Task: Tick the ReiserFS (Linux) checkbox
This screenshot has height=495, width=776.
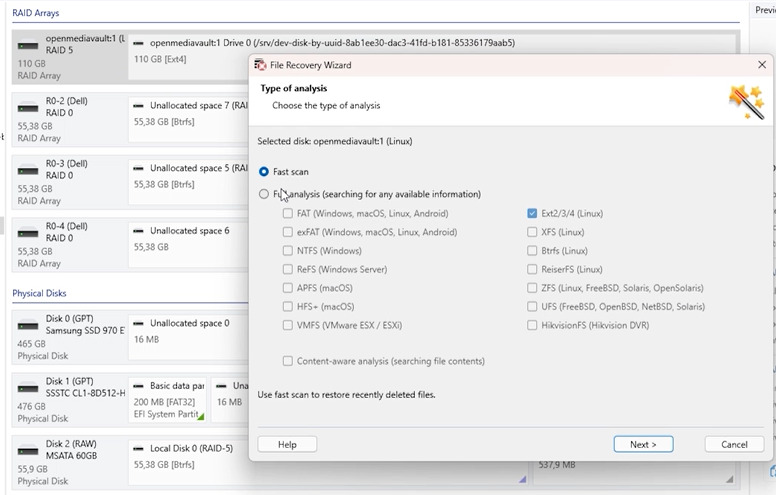Action: 532,269
